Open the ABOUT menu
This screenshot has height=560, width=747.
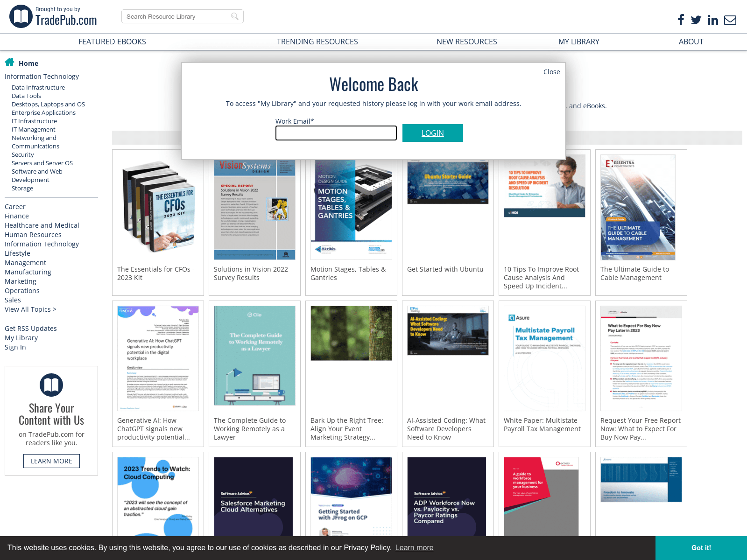click(x=691, y=42)
